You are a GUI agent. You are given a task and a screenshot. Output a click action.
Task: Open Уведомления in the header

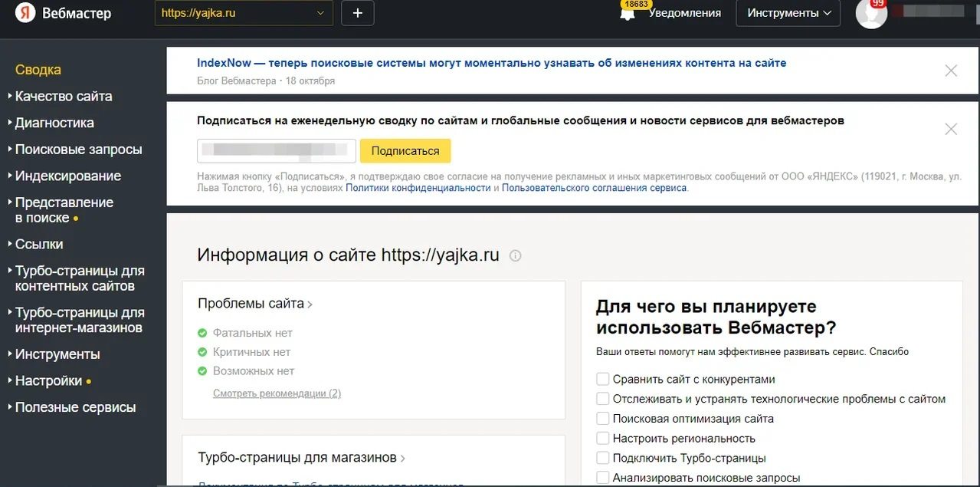click(685, 13)
